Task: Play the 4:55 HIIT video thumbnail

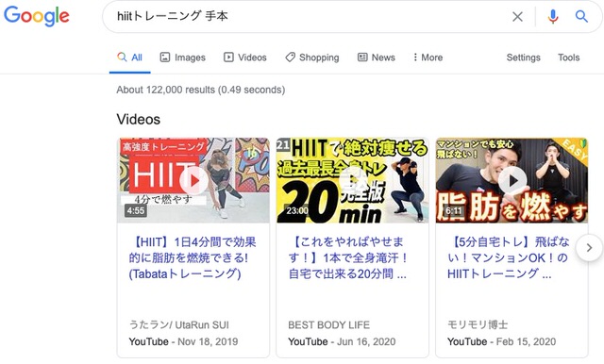Action: [x=193, y=180]
